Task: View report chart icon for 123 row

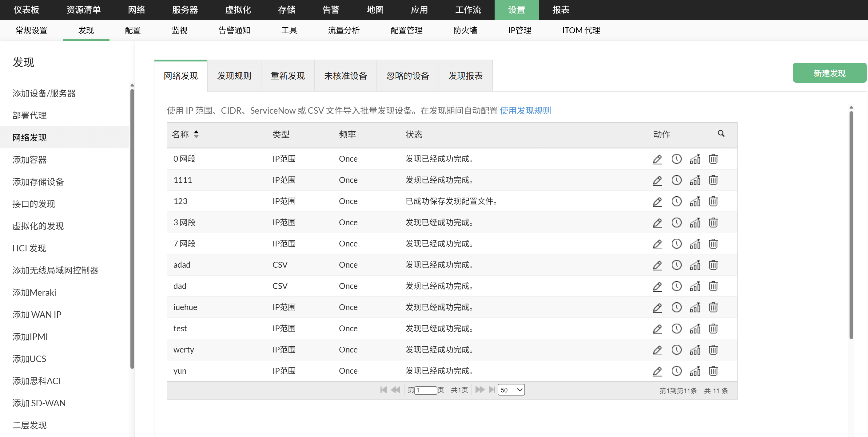Action: tap(695, 201)
